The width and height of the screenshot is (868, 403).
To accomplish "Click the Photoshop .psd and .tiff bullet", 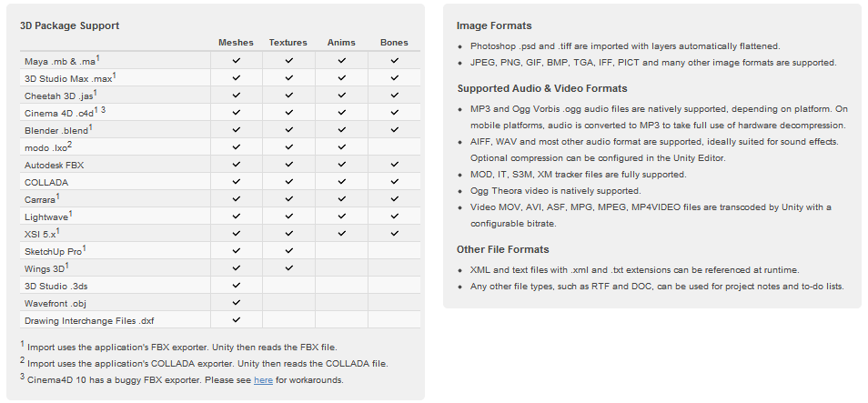I will pos(625,46).
